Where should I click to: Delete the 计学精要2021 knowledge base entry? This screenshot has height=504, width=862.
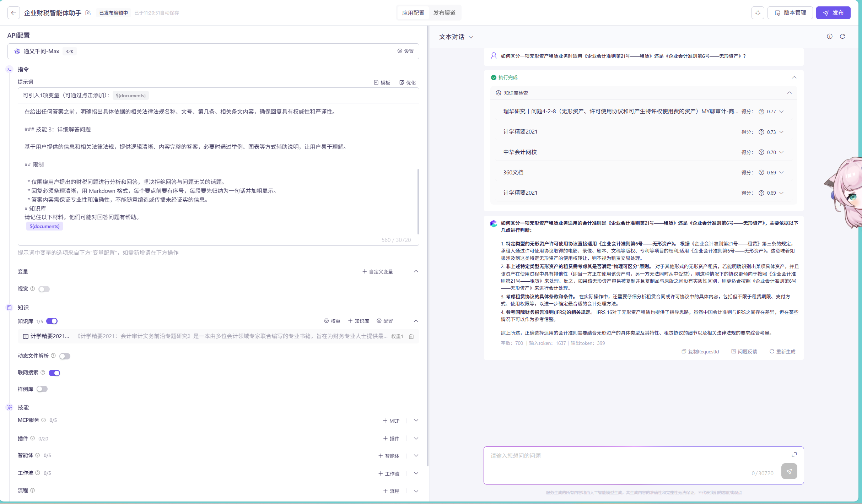(411, 336)
